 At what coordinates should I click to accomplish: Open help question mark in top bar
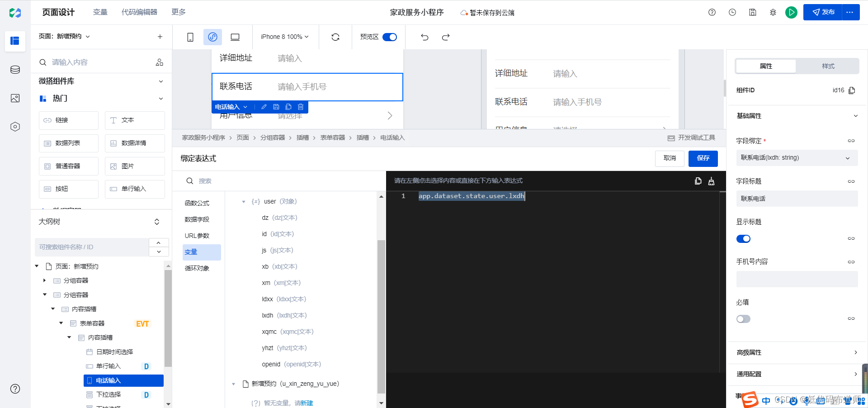point(712,13)
